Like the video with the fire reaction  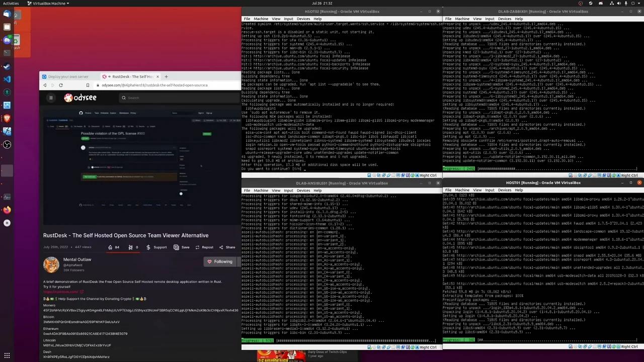[110, 247]
